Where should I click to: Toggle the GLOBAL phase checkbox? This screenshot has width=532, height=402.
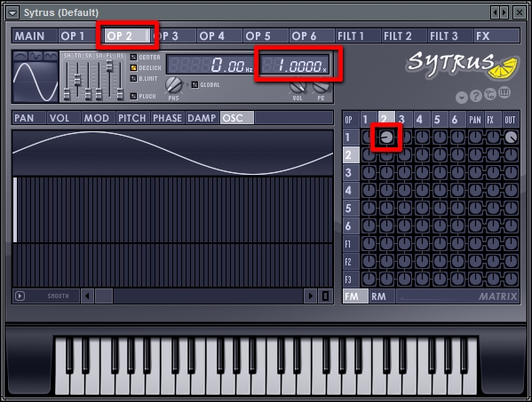195,84
